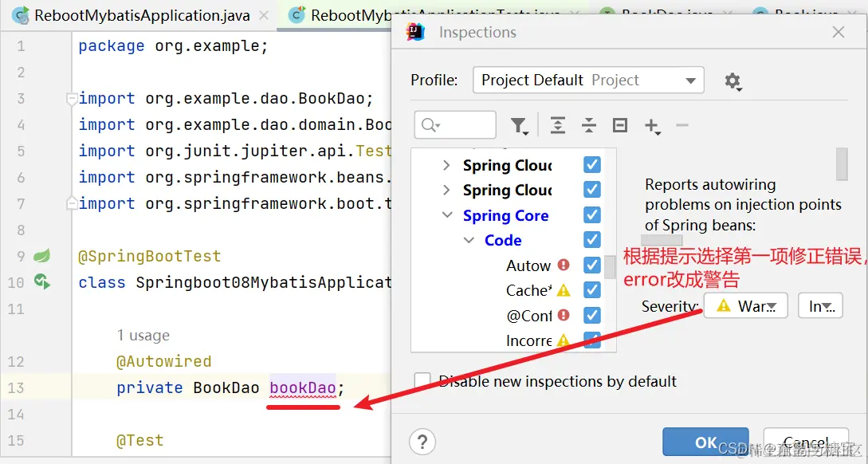Click the run test gutter icon at line 10
This screenshot has width=868, height=464.
click(x=42, y=282)
